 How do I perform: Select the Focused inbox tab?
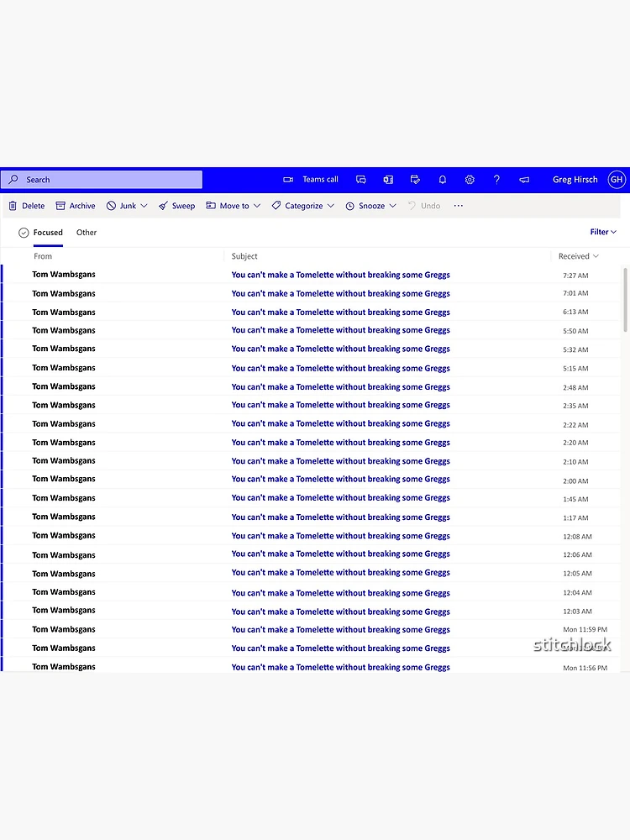pos(48,233)
